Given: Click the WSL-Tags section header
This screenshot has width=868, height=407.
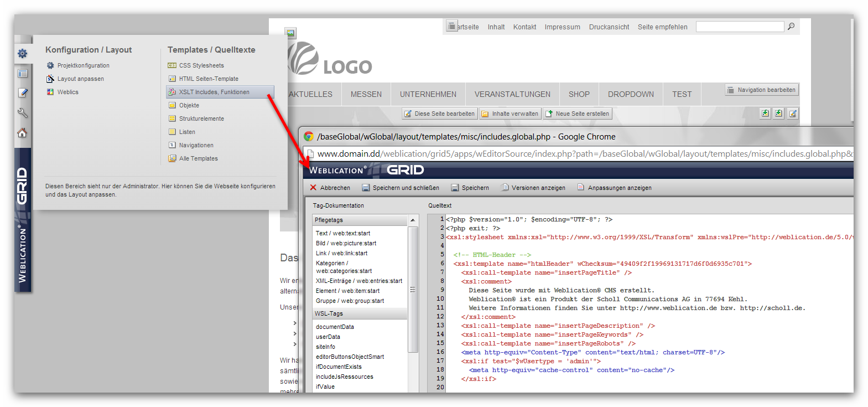Looking at the screenshot, I should click(x=360, y=313).
